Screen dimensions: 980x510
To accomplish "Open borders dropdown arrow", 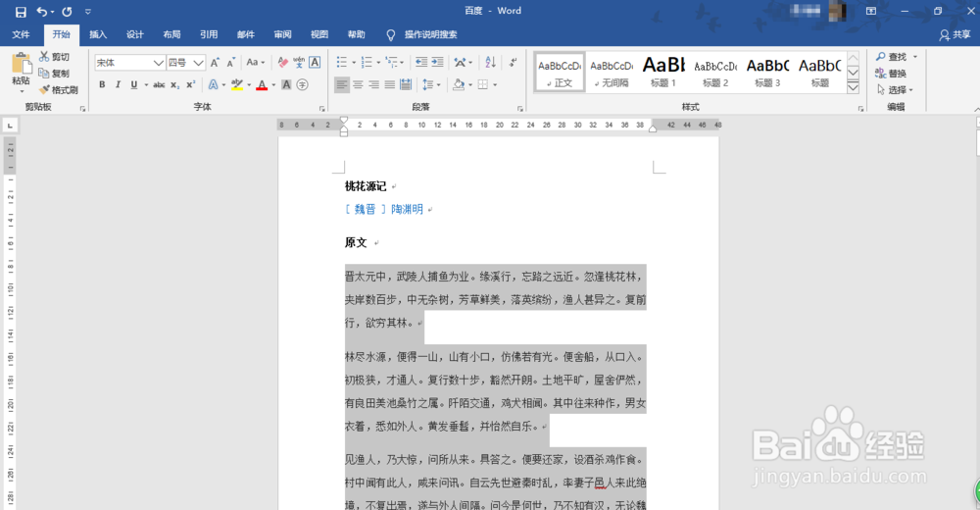I will point(495,84).
